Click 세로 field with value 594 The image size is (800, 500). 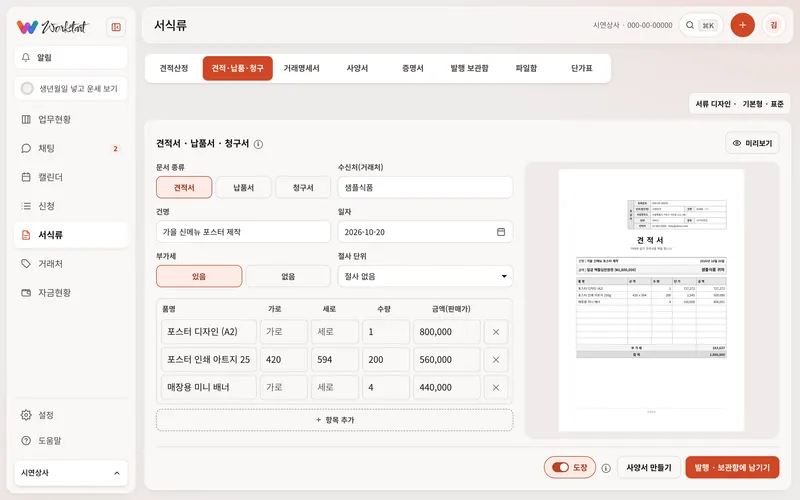335,360
